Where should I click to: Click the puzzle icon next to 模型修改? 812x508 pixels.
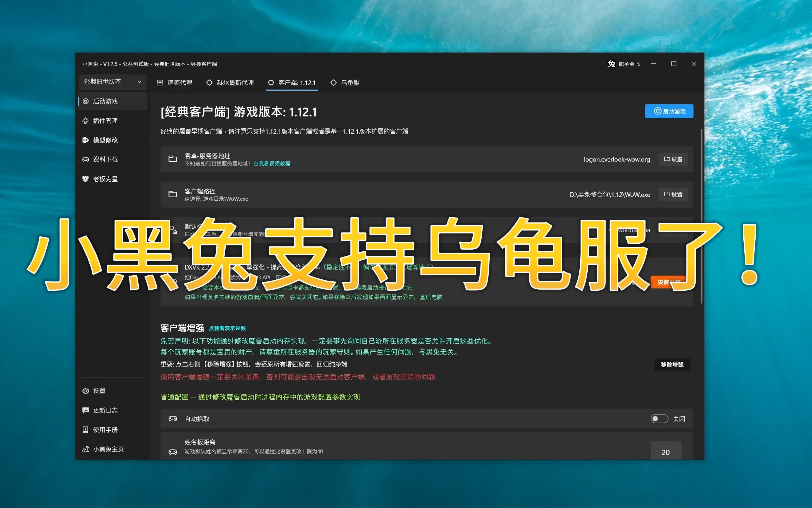(86, 140)
